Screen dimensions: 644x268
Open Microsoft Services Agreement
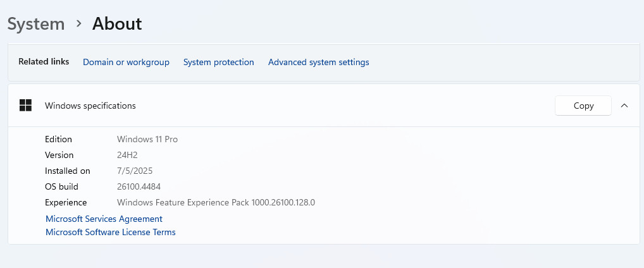tap(104, 219)
